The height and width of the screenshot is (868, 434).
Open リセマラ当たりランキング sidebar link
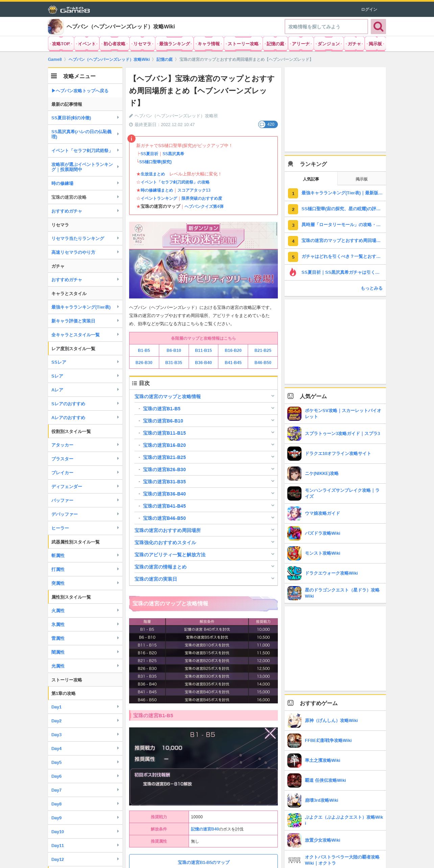(x=85, y=238)
